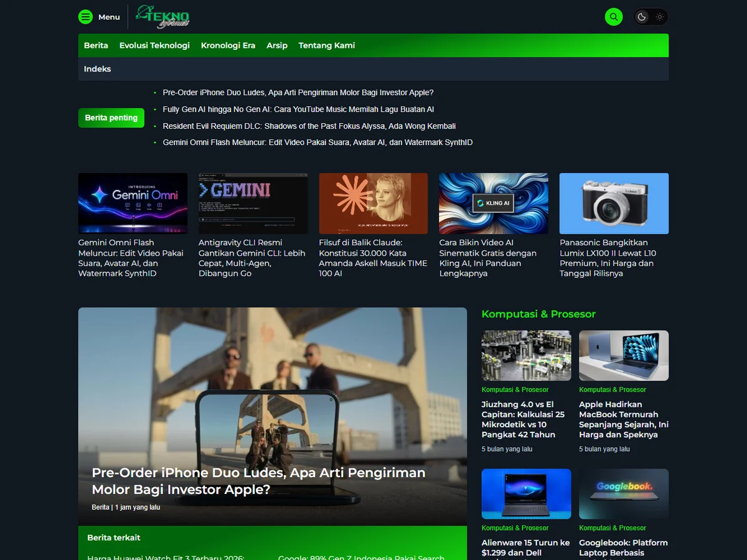Screen dimensions: 747x560
Task: Open the Indeks menu item
Action: coord(97,69)
